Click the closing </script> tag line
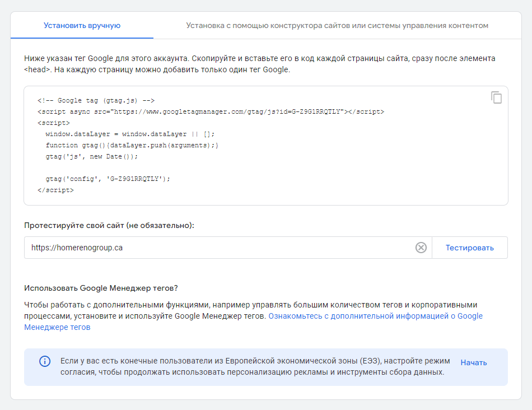 coord(55,190)
